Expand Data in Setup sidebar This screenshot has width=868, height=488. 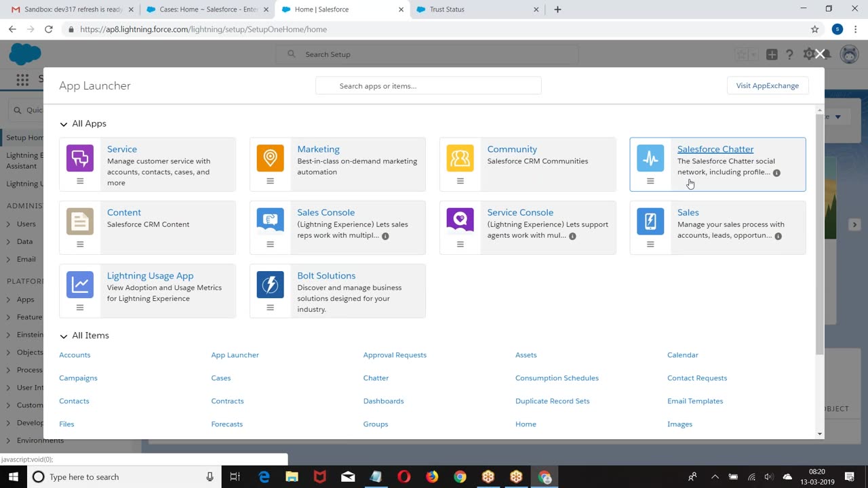pyautogui.click(x=8, y=242)
